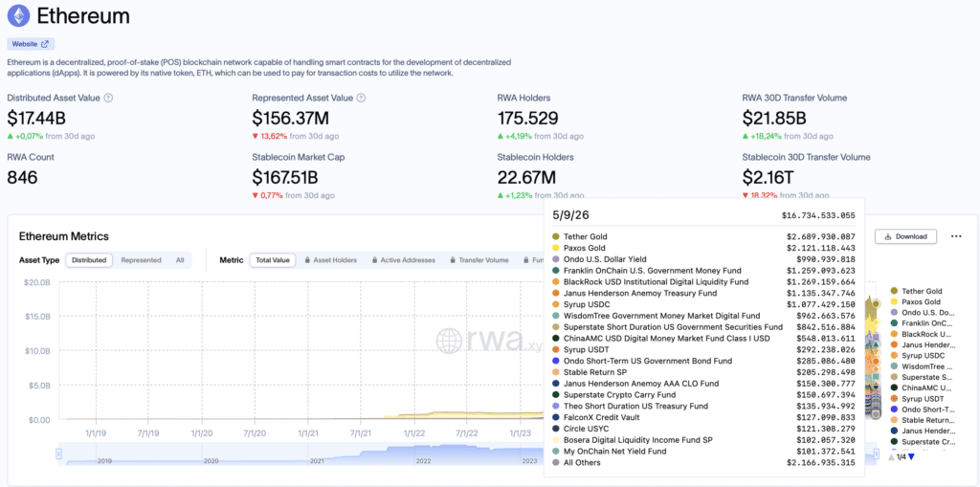Click the Ethereum Metrics heading
The height and width of the screenshot is (487, 980).
click(64, 236)
